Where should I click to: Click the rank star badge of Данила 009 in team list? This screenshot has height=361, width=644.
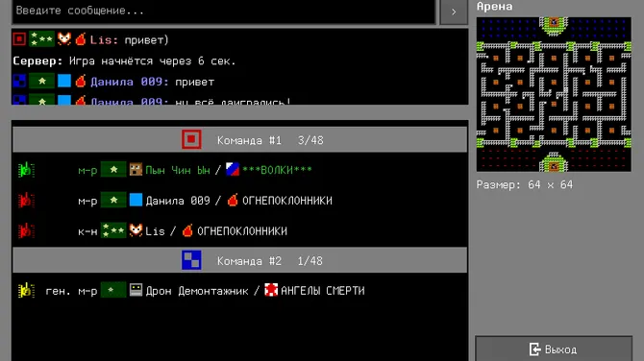[x=113, y=201]
